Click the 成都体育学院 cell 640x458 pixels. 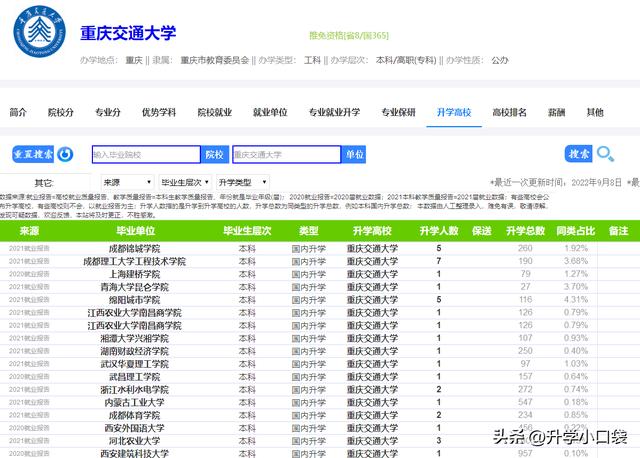click(134, 416)
